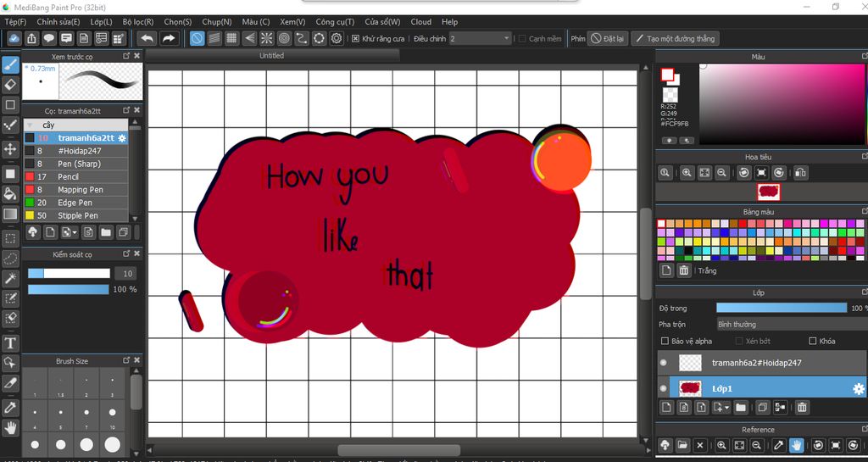Choose the Lasso selection tool
Image resolution: width=868 pixels, height=462 pixels.
point(10,259)
